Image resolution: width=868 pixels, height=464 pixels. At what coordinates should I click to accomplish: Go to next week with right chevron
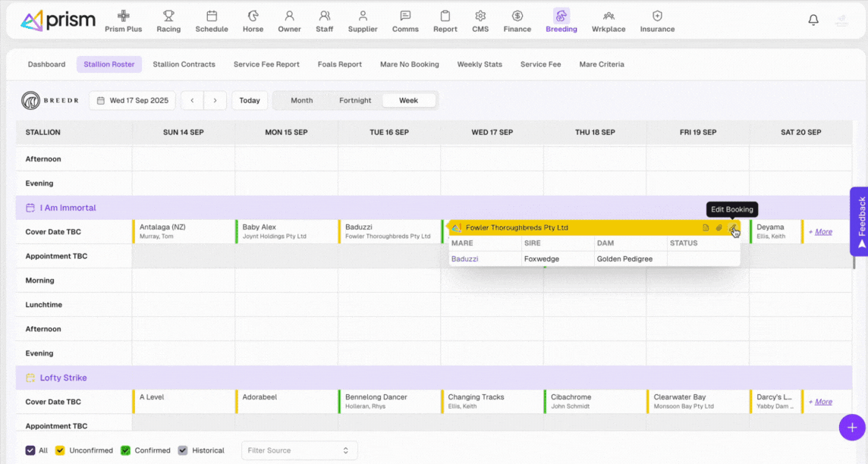215,101
